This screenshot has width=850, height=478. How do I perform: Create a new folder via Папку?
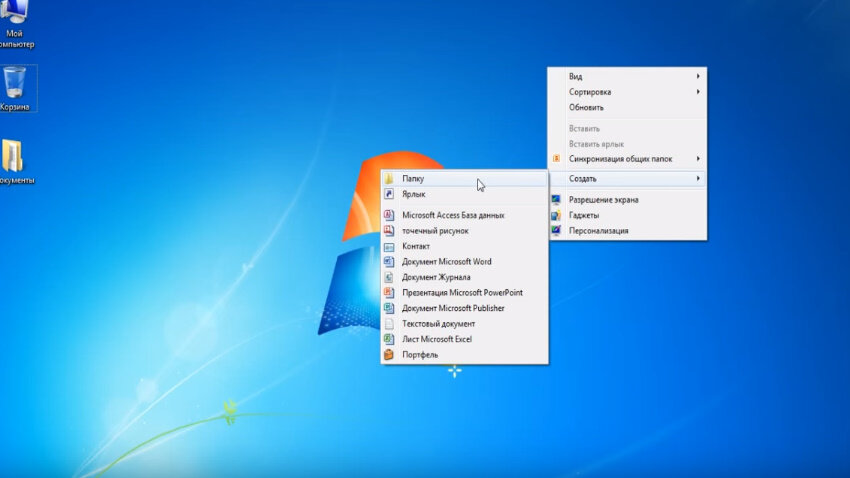coord(465,178)
